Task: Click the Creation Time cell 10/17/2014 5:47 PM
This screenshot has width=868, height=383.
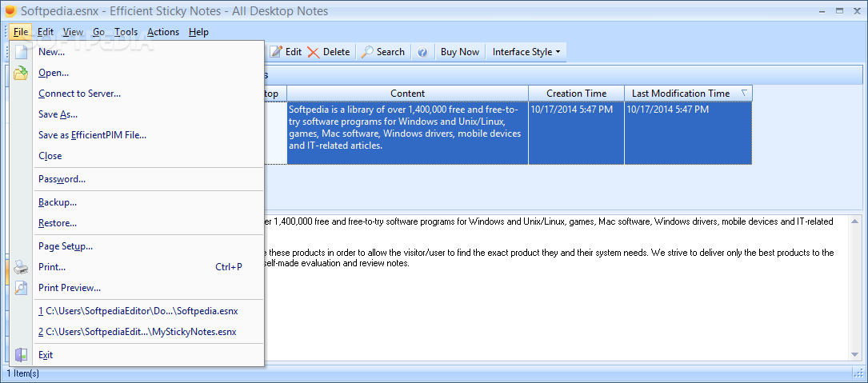Action: (x=576, y=133)
